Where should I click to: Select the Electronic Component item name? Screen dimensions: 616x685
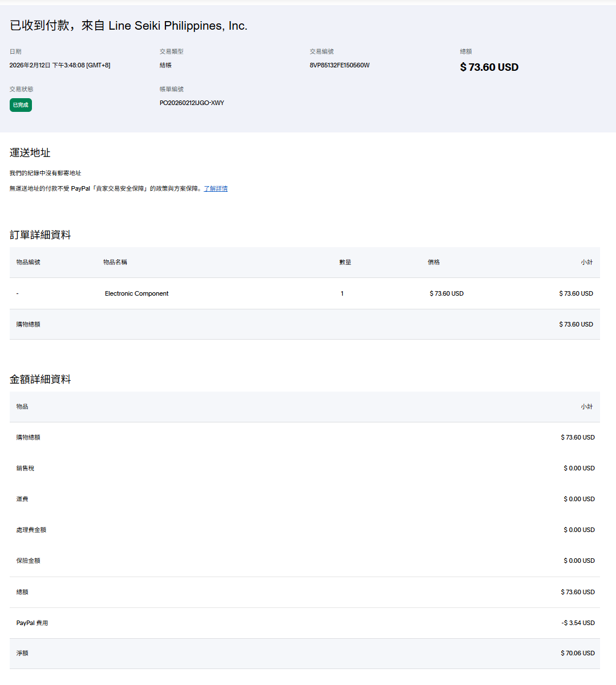coord(136,293)
